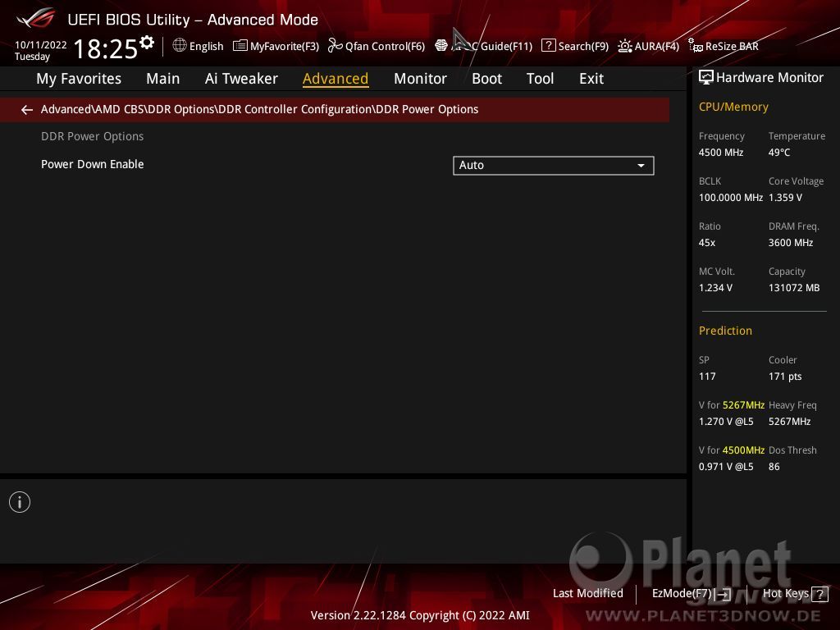The height and width of the screenshot is (630, 840).
Task: Click the settings gear beside the clock
Action: [x=147, y=43]
